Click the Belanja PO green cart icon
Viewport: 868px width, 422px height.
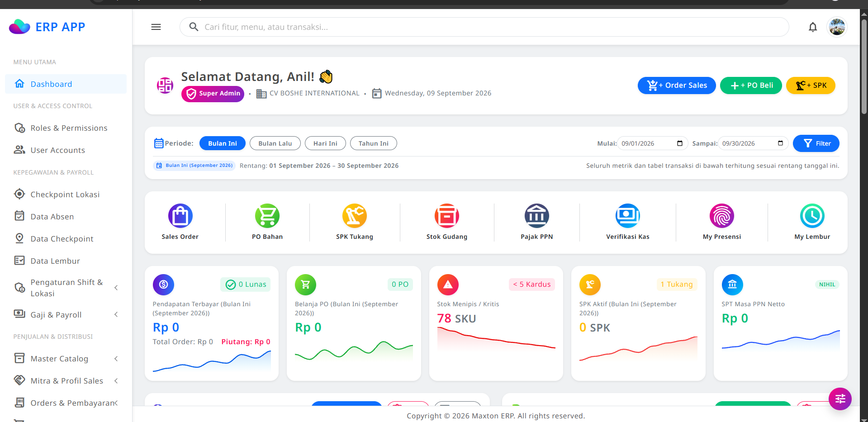click(x=305, y=284)
